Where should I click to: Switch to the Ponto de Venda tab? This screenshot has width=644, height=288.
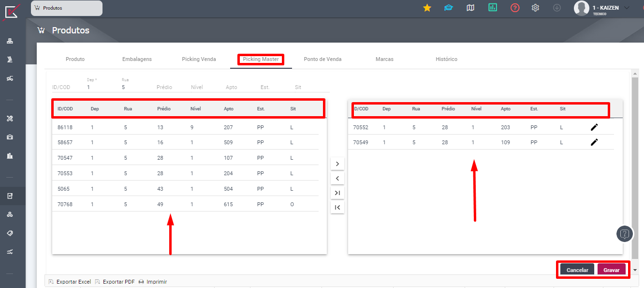point(322,59)
